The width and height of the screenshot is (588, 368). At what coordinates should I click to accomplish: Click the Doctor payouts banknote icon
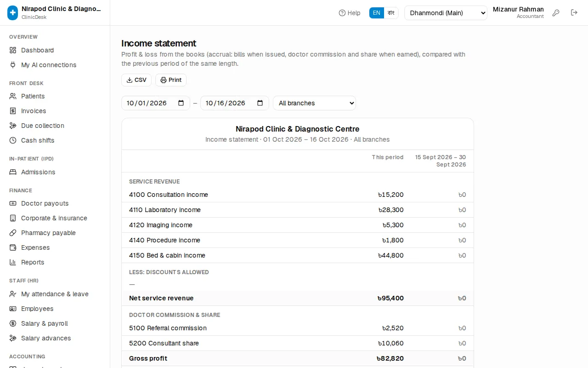click(13, 203)
